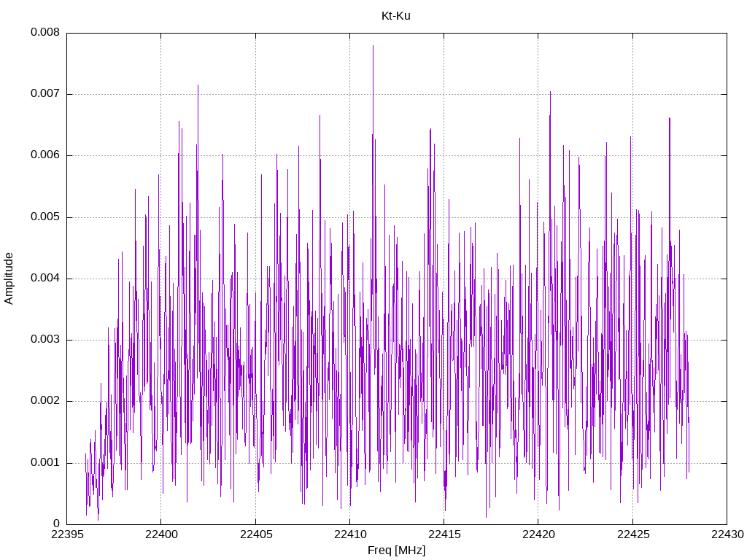The width and height of the screenshot is (747, 560).
Task: Click the x-axis tick label 22395
Action: pos(67,534)
